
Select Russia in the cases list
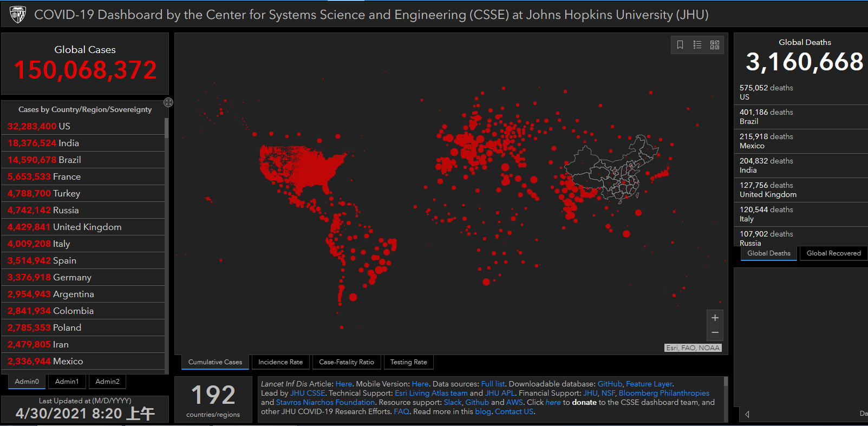pos(83,210)
